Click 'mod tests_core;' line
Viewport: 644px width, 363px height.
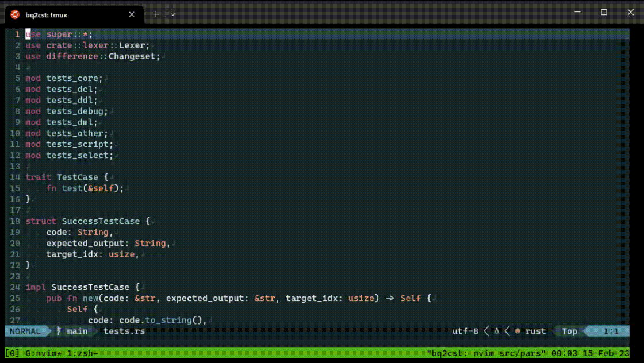point(64,78)
